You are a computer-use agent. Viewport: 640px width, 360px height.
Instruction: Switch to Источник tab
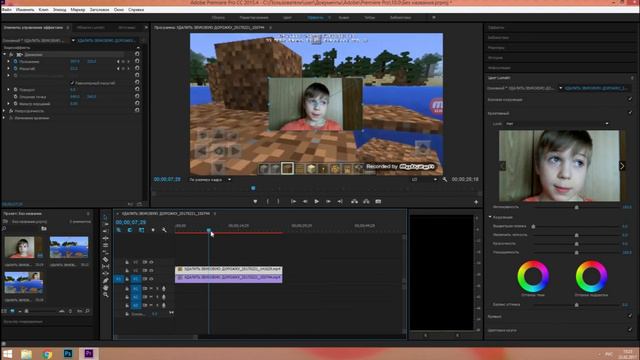click(127, 27)
